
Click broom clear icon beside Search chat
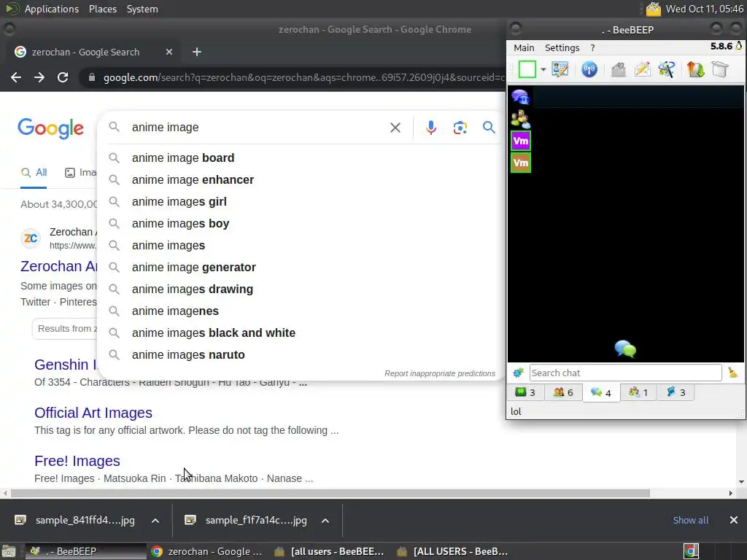(x=732, y=373)
